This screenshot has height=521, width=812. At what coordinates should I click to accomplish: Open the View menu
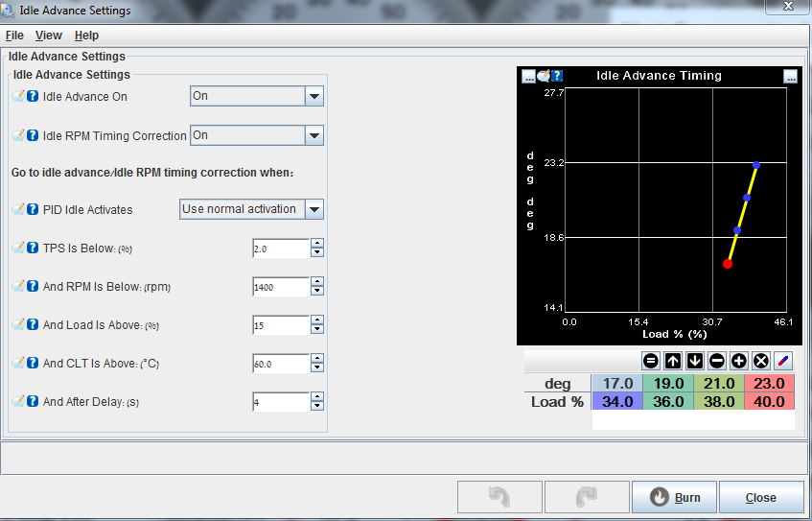49,36
